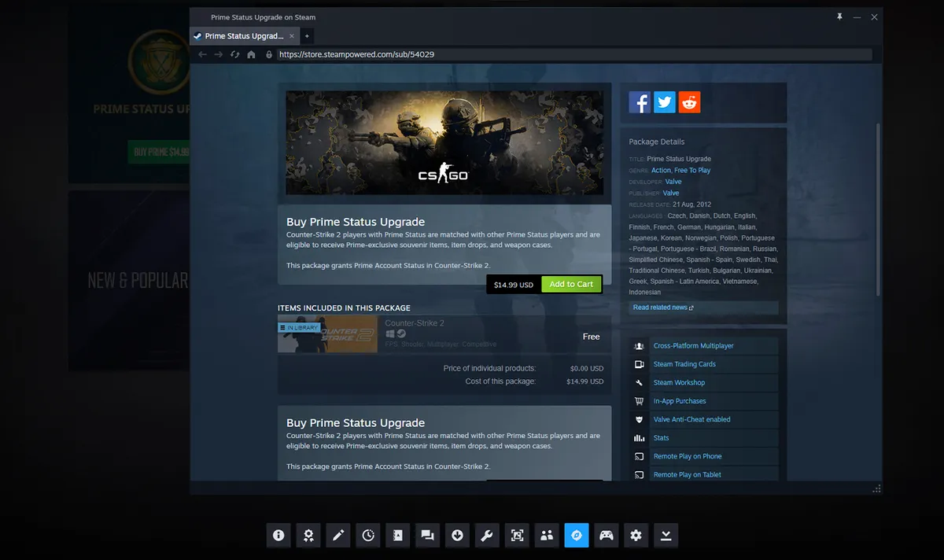Click the Steam Workshop wrench icon in sidebar
Image resolution: width=944 pixels, height=560 pixels.
(640, 383)
